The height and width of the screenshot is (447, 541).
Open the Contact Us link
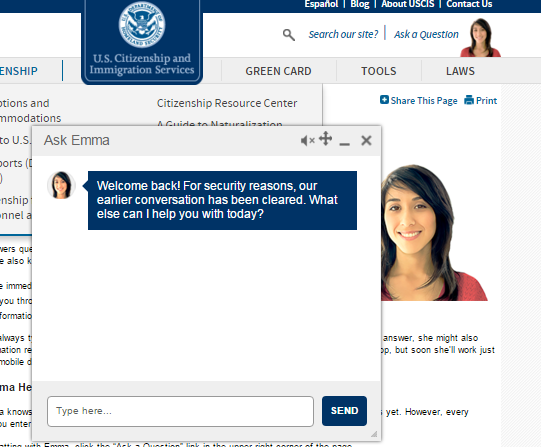(x=469, y=4)
